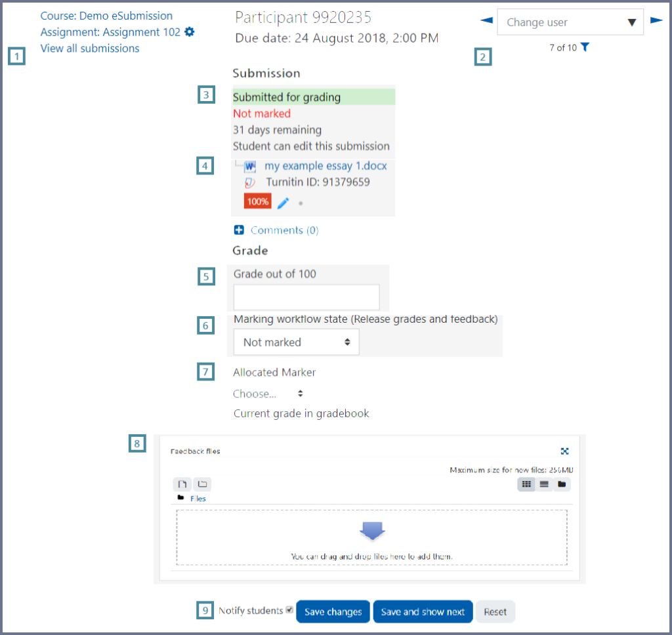The height and width of the screenshot is (635, 672).
Task: Go to the previous participant with the left arrow
Action: [486, 20]
